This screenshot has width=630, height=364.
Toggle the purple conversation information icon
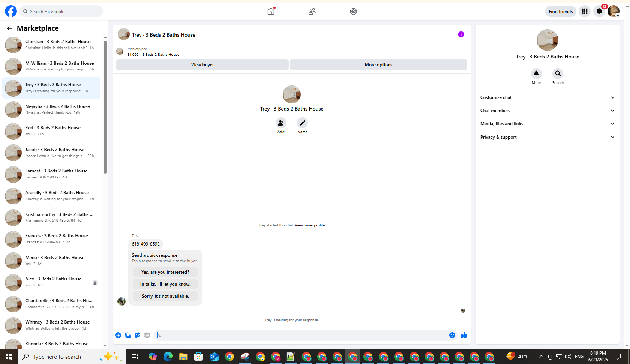tap(461, 34)
